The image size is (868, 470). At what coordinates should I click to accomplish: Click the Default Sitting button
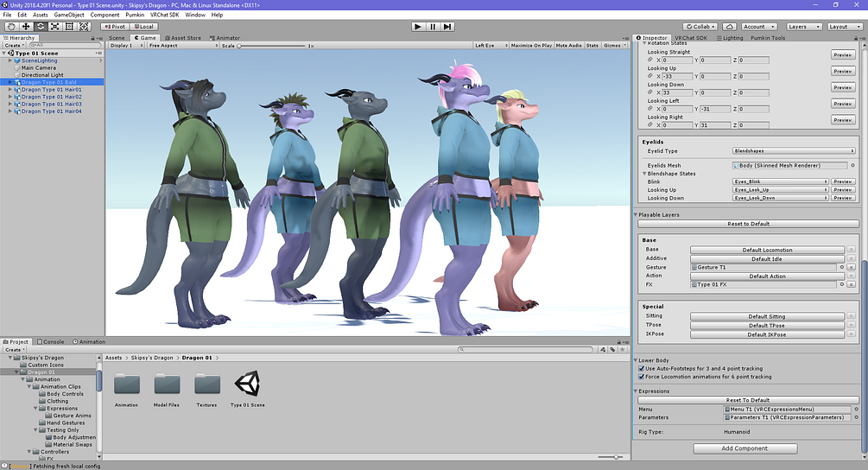tap(767, 317)
